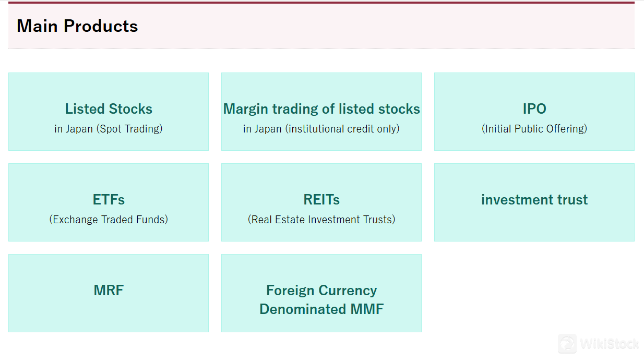This screenshot has height=362, width=644.
Task: Click the "(Initial Public Offering)" subtitle
Action: click(x=534, y=129)
